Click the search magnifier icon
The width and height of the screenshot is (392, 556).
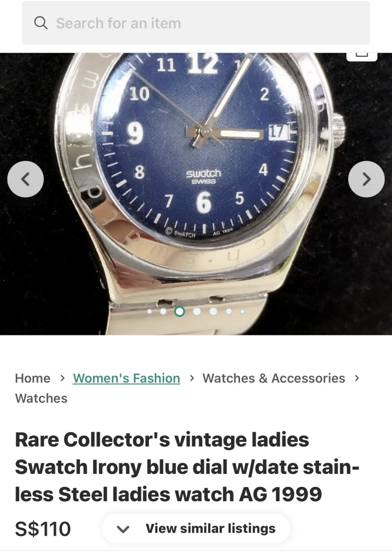click(41, 23)
